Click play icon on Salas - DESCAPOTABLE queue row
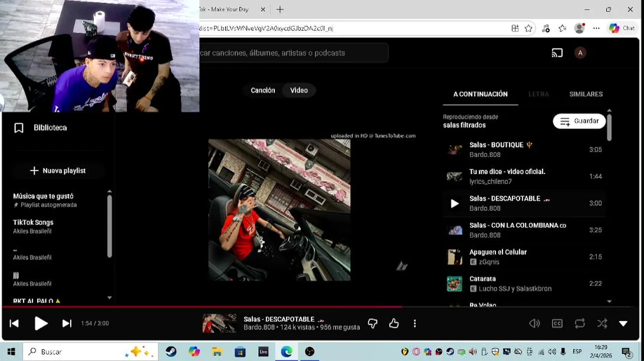 (454, 203)
